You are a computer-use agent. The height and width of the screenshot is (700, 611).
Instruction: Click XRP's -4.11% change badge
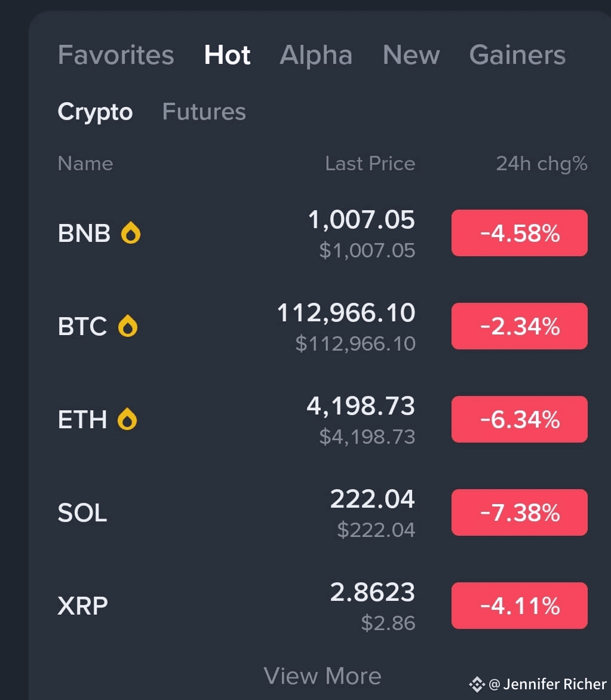(520, 606)
